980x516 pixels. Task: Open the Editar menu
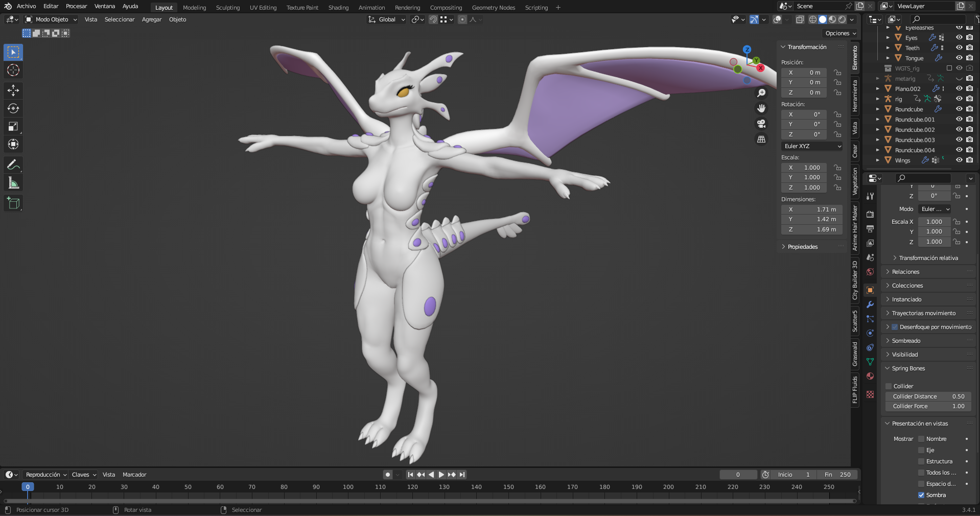51,6
